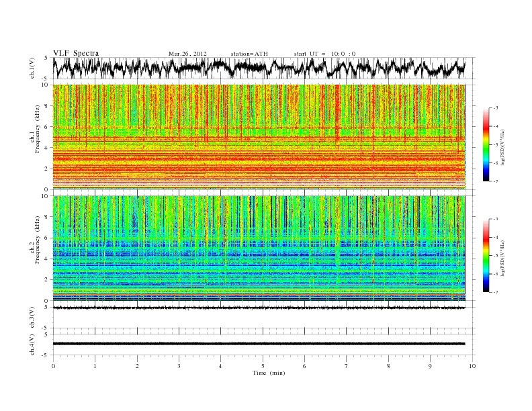Click the ch.2 spectrogram panel
532x411 pixels.
pos(259,248)
